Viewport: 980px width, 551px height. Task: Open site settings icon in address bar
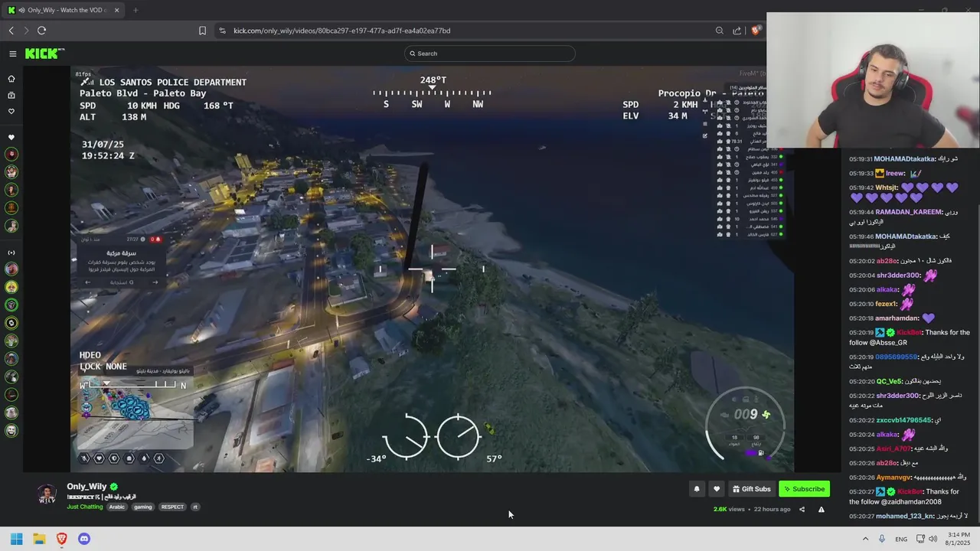point(222,31)
